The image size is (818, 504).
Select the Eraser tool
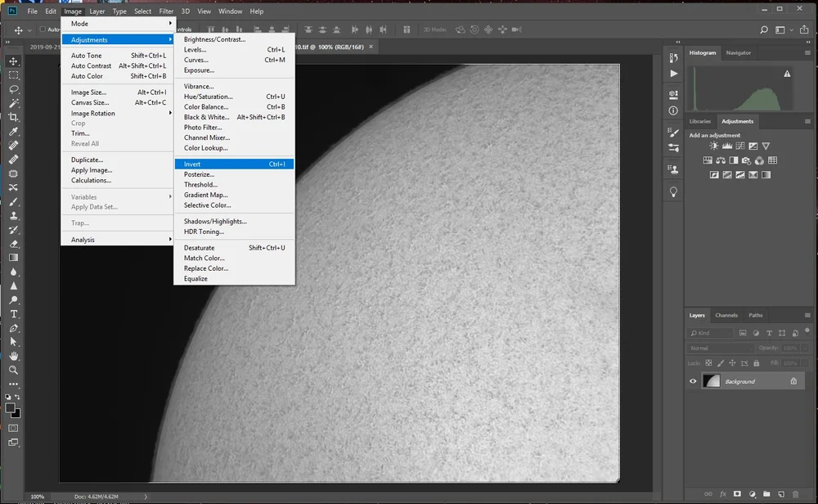click(14, 244)
